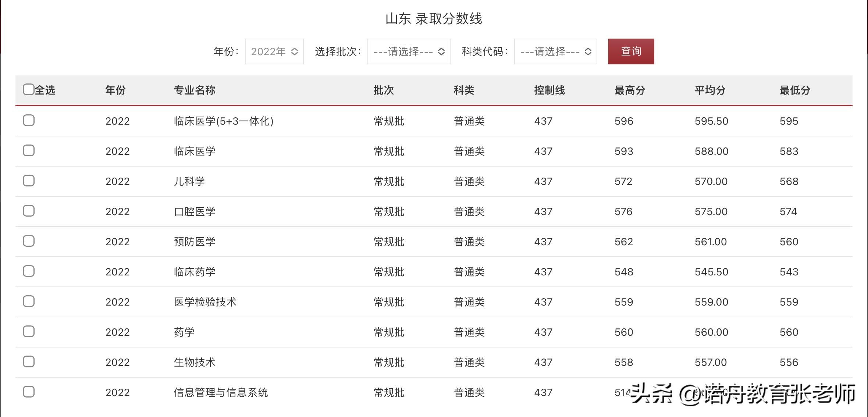868x417 pixels.
Task: Tick the 预防医学 row checkbox
Action: pyautogui.click(x=29, y=241)
